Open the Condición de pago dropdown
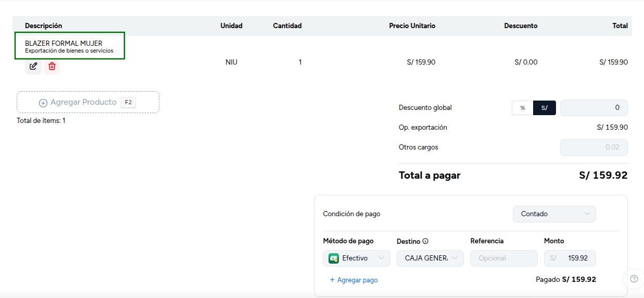This screenshot has width=644, height=298. click(x=554, y=214)
